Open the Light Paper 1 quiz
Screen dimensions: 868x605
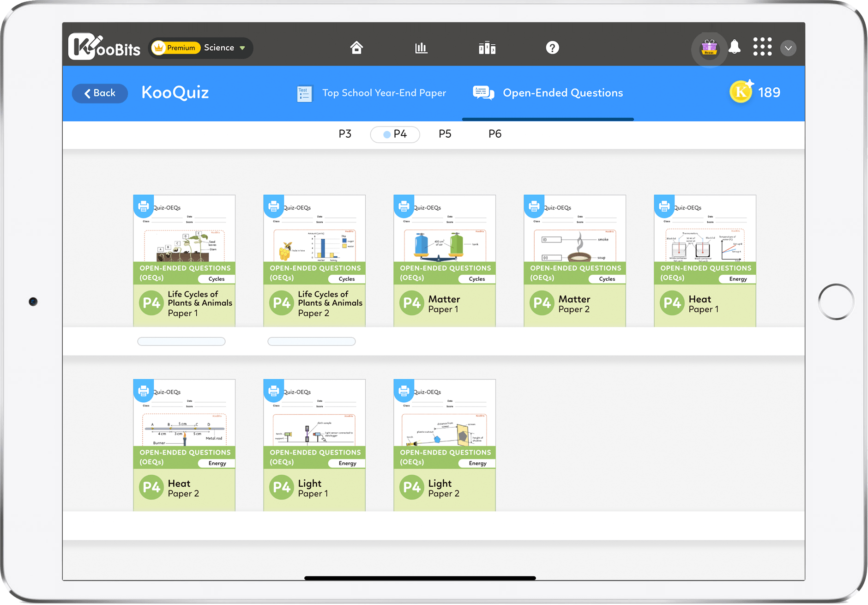click(314, 445)
